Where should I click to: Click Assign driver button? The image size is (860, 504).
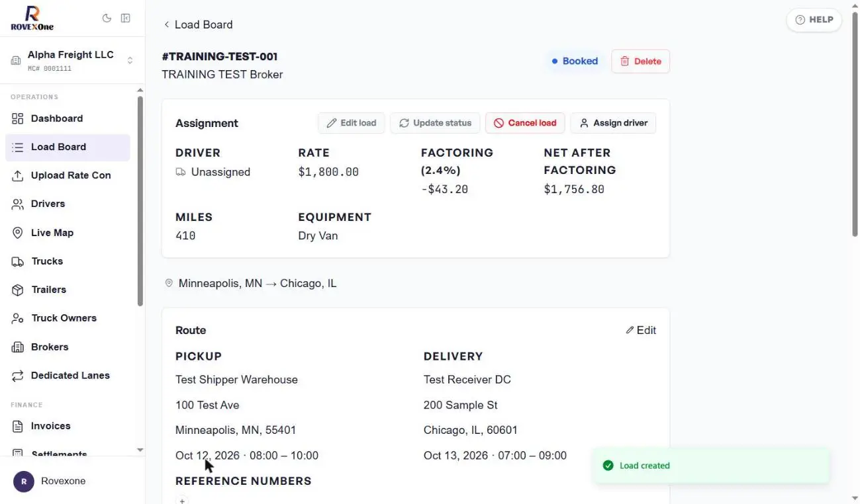click(613, 123)
